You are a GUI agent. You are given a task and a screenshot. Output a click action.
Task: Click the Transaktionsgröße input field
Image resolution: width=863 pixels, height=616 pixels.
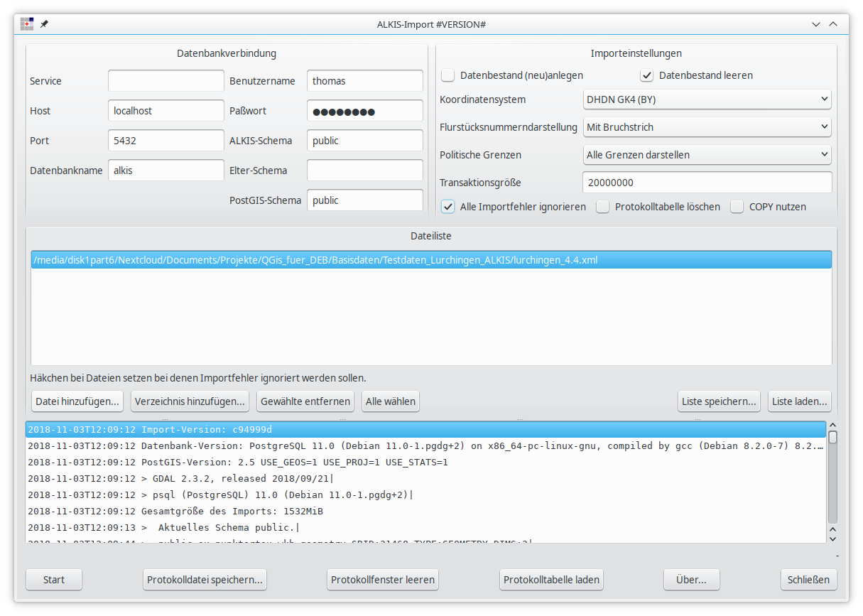point(707,183)
